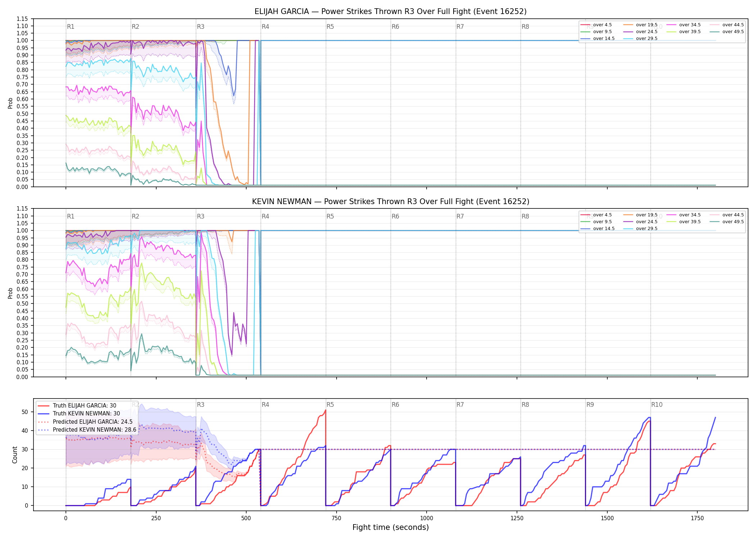Viewport: 756px width, 540px height.
Task: Click 'over 19.5' legend entry in top chart
Action: click(x=640, y=25)
